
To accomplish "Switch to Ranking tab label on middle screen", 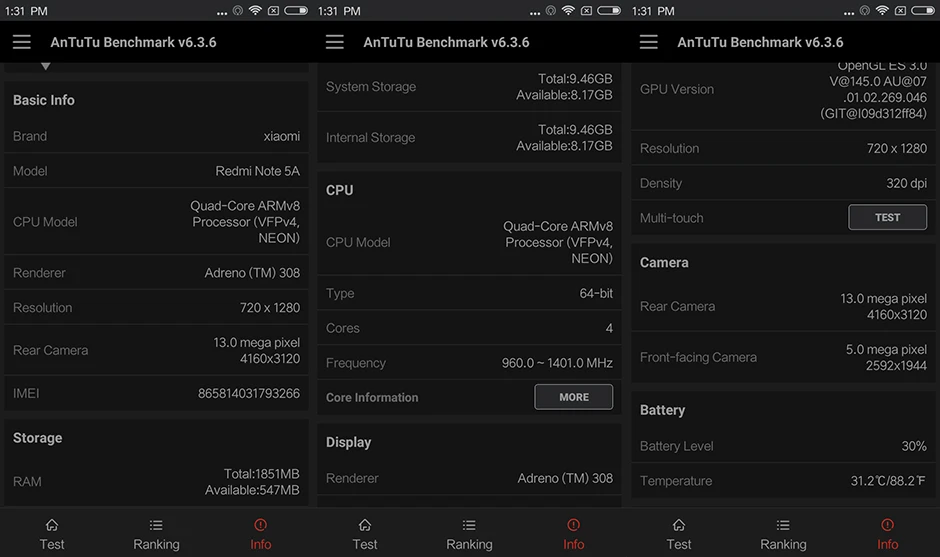I will pyautogui.click(x=469, y=544).
